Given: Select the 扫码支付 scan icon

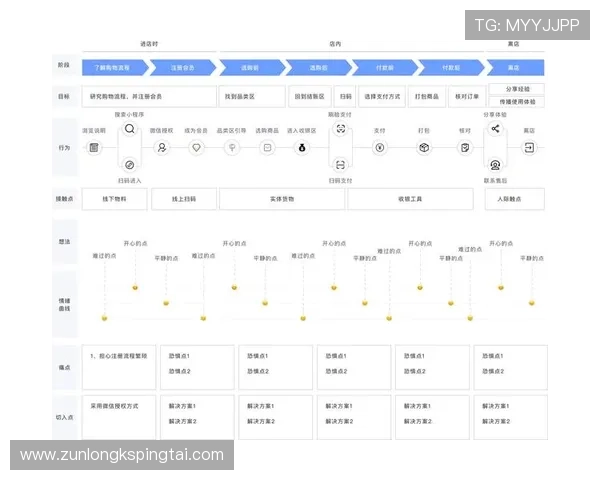Looking at the screenshot, I should pos(341,165).
